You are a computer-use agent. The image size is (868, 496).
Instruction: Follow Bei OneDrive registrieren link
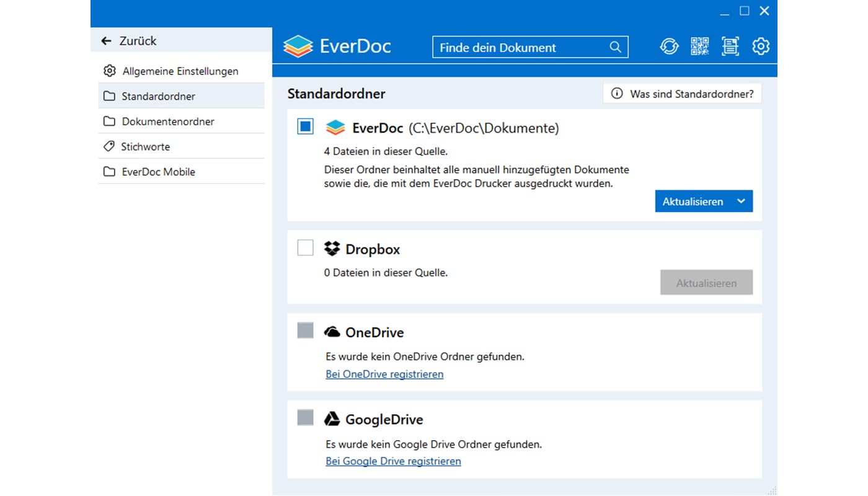[384, 374]
